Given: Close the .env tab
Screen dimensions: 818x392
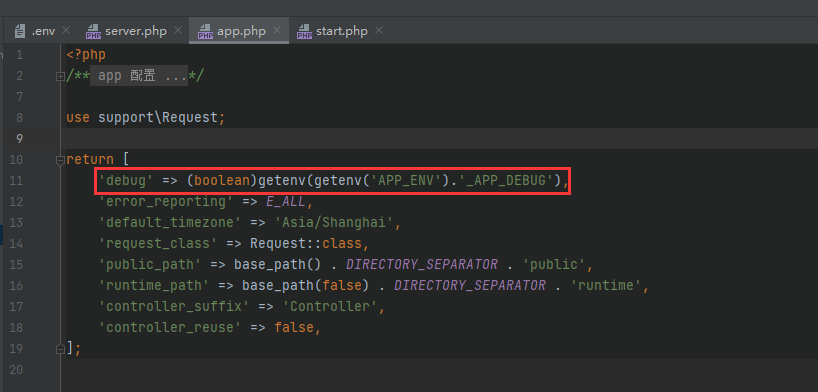Looking at the screenshot, I should [66, 31].
